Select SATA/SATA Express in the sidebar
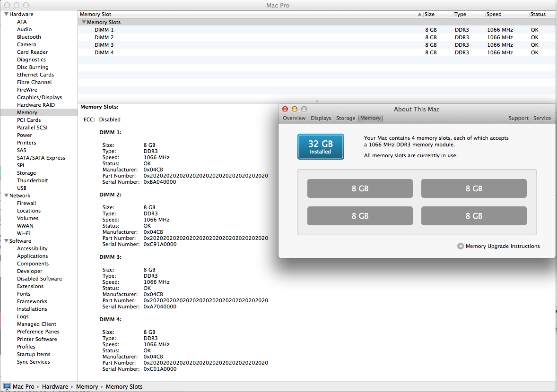 41,158
